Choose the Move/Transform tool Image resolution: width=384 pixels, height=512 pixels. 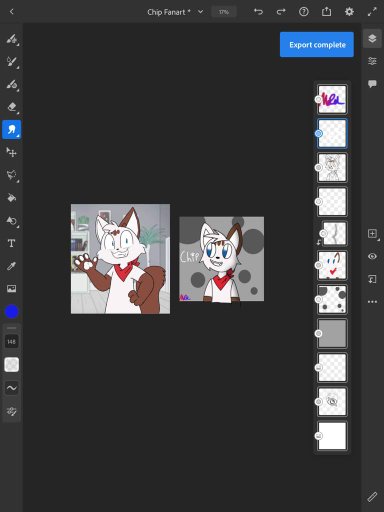coord(12,152)
